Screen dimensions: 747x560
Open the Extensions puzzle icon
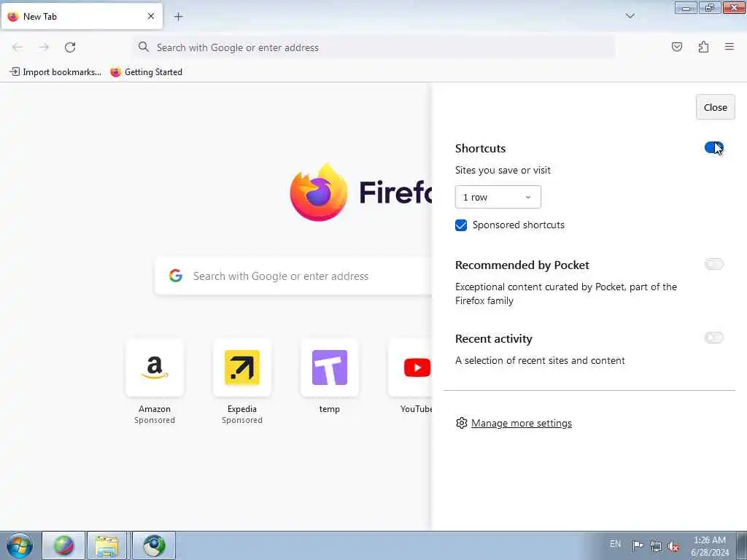pos(703,47)
